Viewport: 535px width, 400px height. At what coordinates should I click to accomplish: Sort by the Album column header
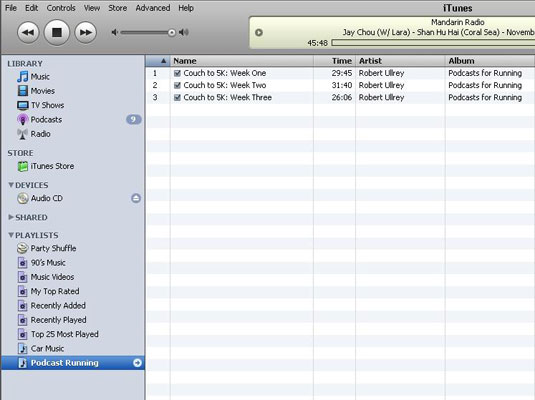(x=490, y=61)
